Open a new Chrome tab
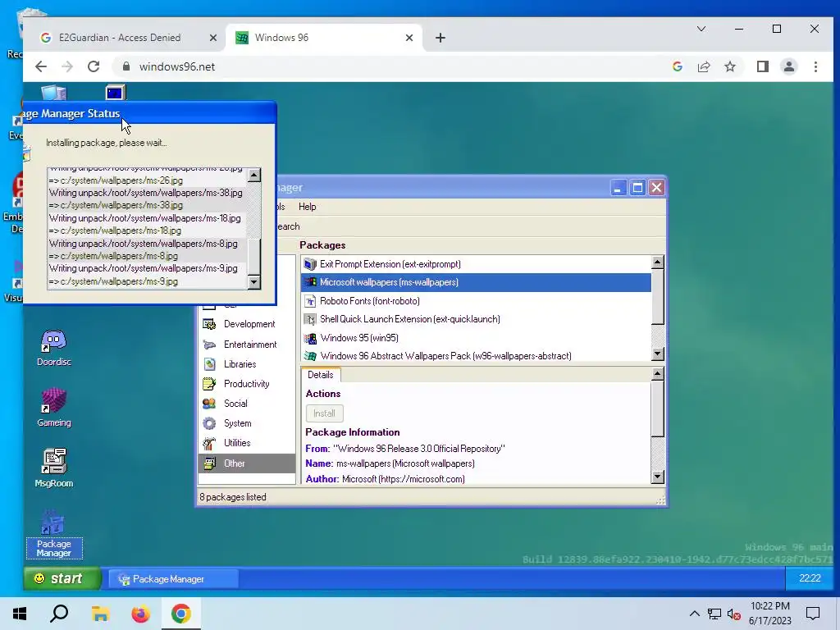 click(x=440, y=38)
